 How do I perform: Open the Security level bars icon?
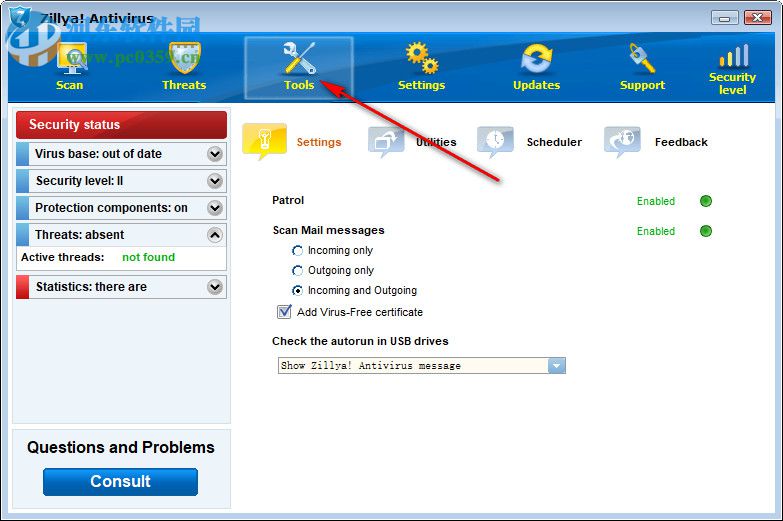pyautogui.click(x=734, y=55)
